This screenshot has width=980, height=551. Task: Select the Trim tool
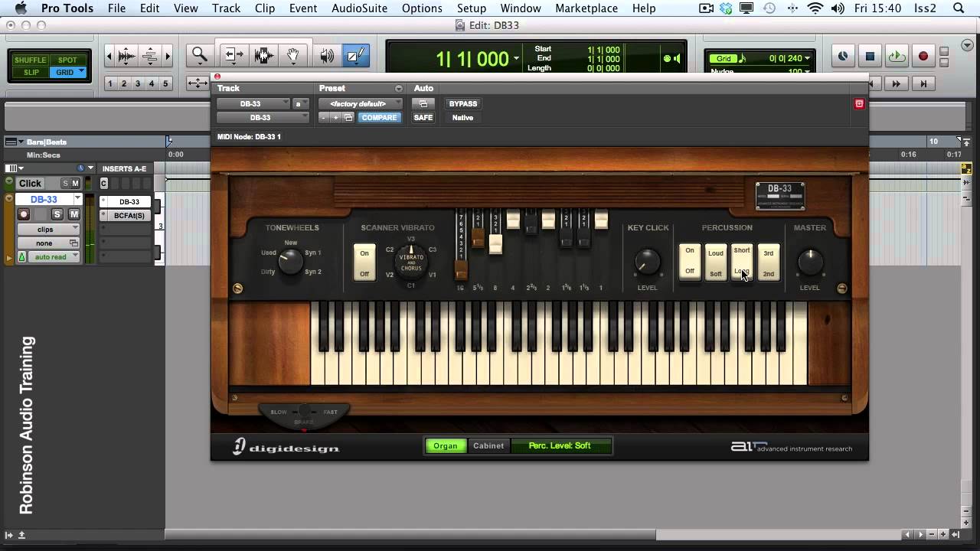click(x=234, y=55)
